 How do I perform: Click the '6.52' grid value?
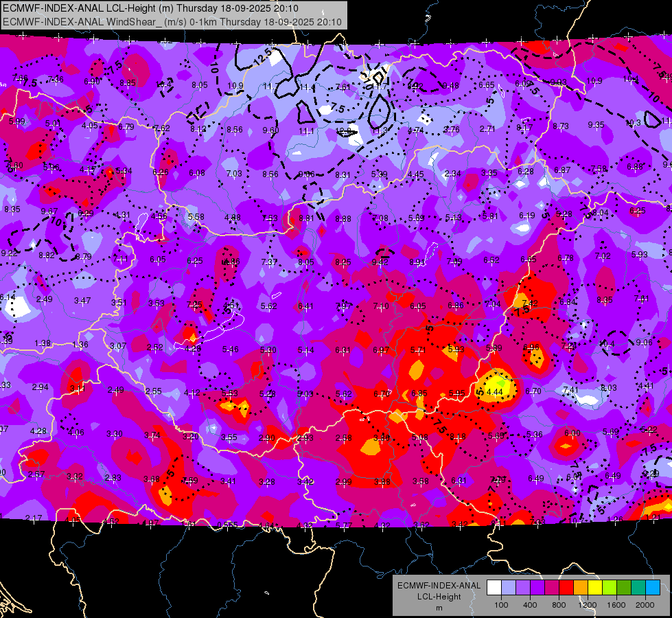(491, 260)
